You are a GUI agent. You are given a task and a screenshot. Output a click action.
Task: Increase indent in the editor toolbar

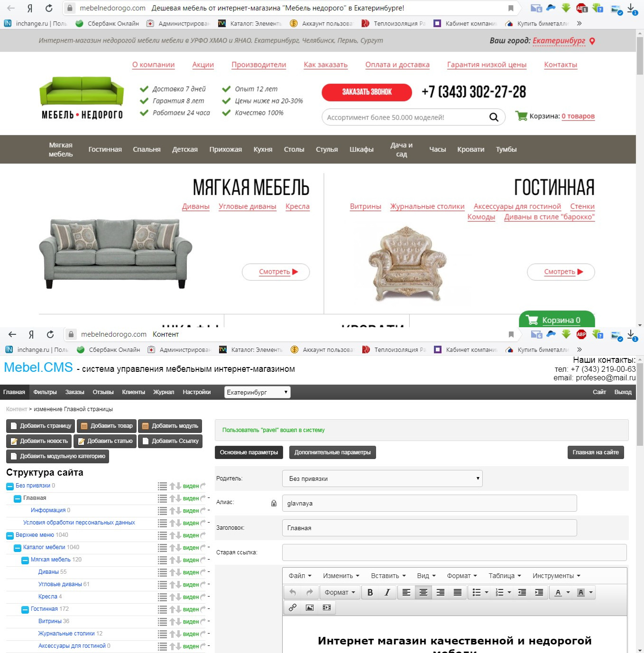click(x=539, y=592)
